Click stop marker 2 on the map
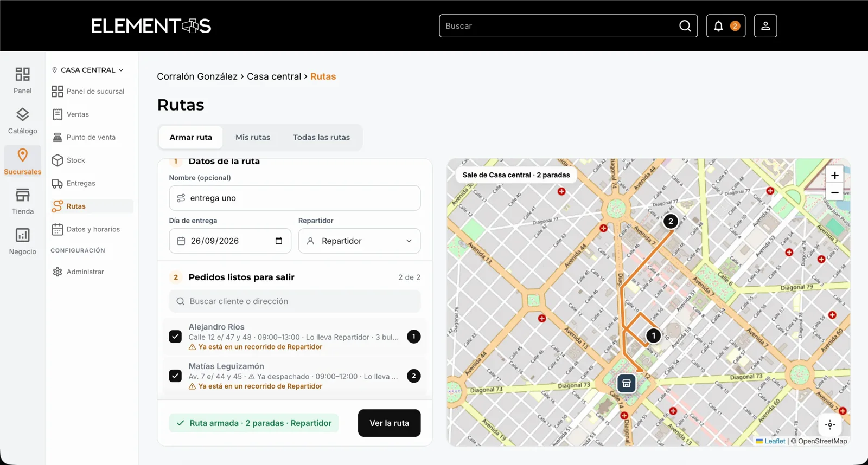 coord(671,221)
